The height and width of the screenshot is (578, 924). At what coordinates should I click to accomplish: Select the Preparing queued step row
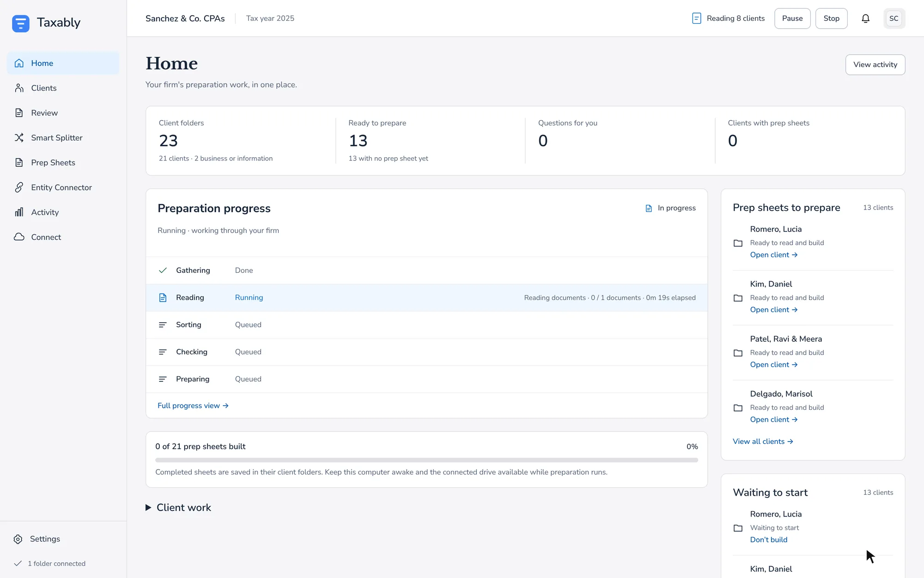coord(426,379)
